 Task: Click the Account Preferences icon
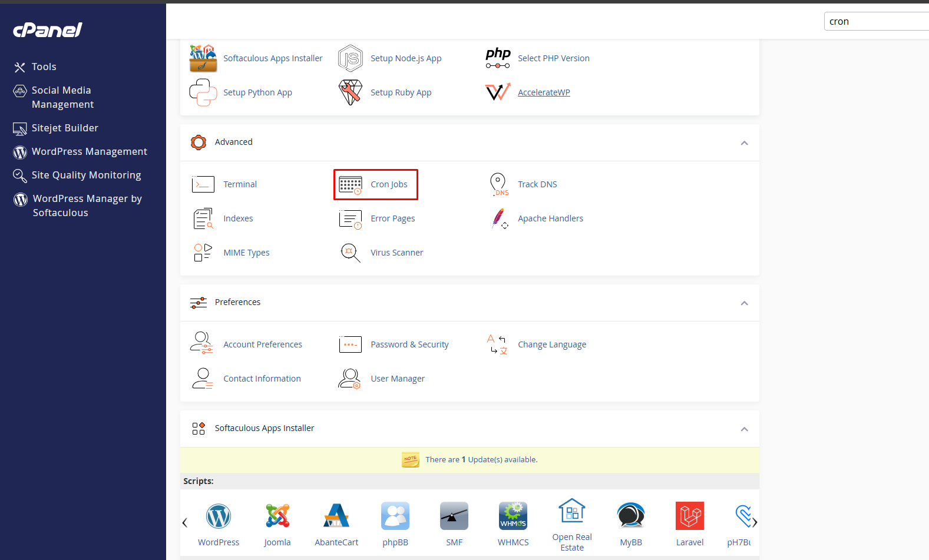pos(201,343)
